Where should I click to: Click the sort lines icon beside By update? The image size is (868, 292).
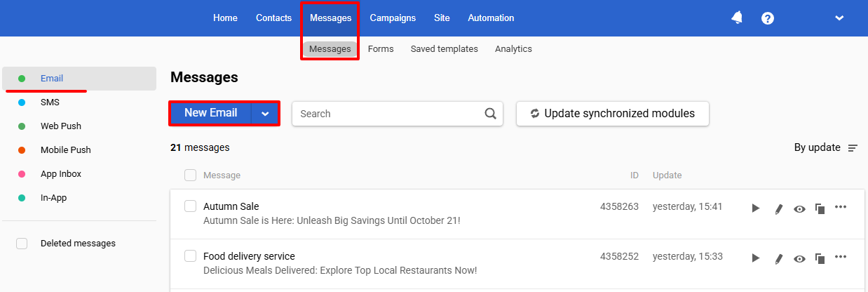coord(853,148)
